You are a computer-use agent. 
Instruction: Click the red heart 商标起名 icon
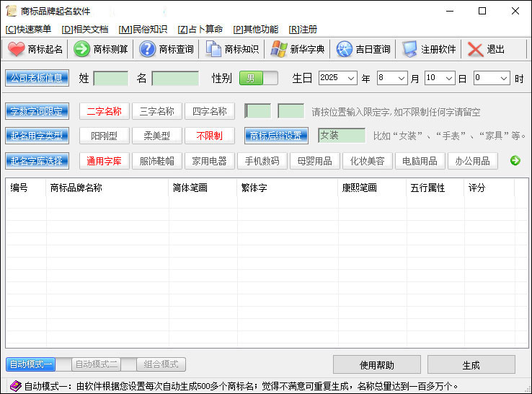coord(17,49)
